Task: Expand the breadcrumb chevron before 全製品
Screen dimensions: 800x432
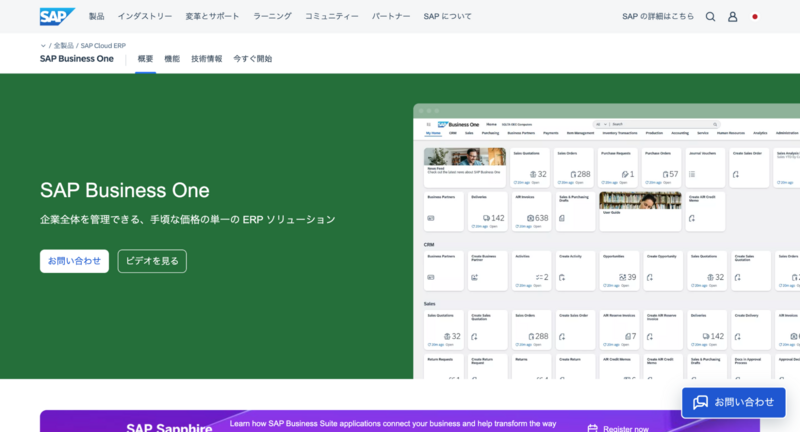Action: coord(43,46)
